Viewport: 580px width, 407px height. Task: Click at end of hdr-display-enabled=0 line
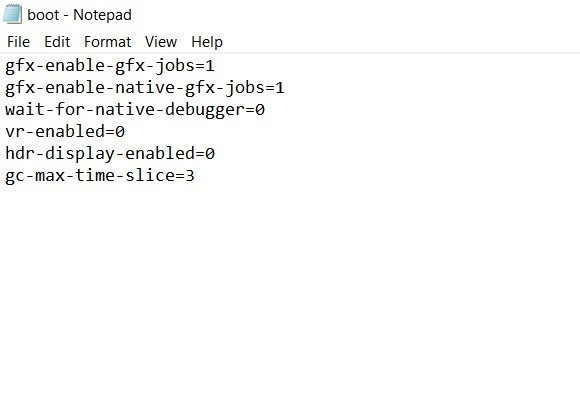[x=215, y=154]
